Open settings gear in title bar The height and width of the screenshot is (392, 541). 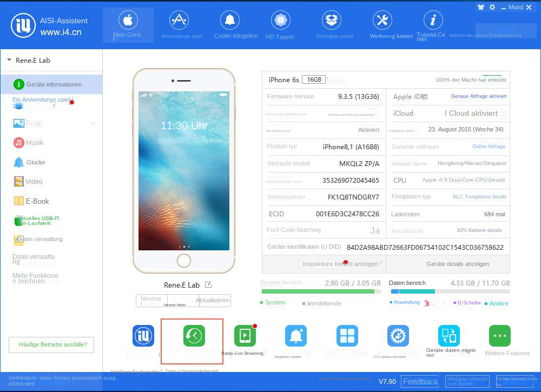click(492, 7)
